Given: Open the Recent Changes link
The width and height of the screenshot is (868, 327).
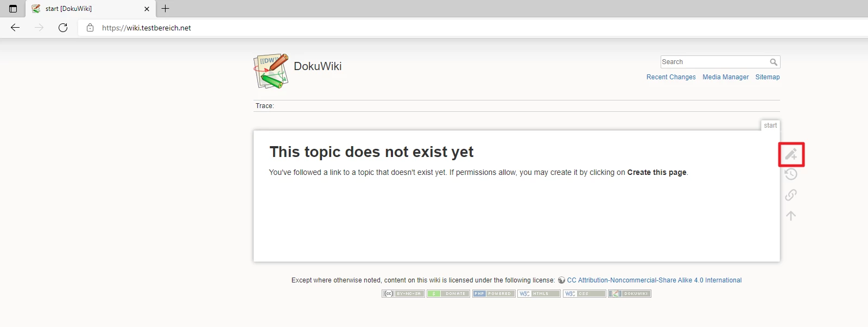Looking at the screenshot, I should click(x=671, y=77).
